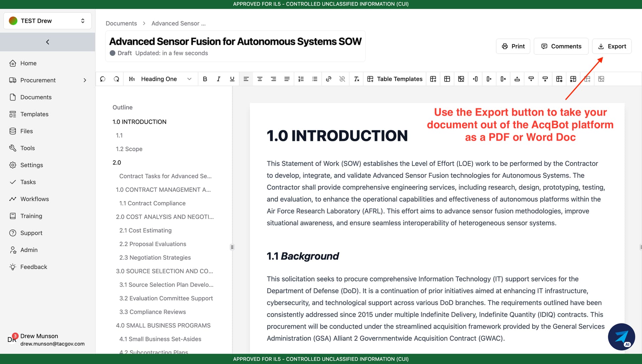Viewport: 642px width, 364px height.
Task: Click the undo icon in toolbar
Action: (x=103, y=79)
